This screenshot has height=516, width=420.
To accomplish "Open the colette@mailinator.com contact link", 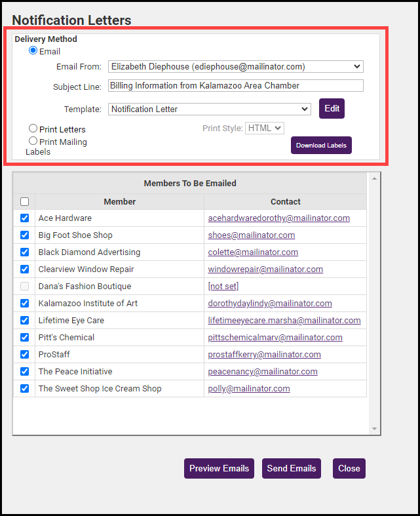I will (253, 252).
